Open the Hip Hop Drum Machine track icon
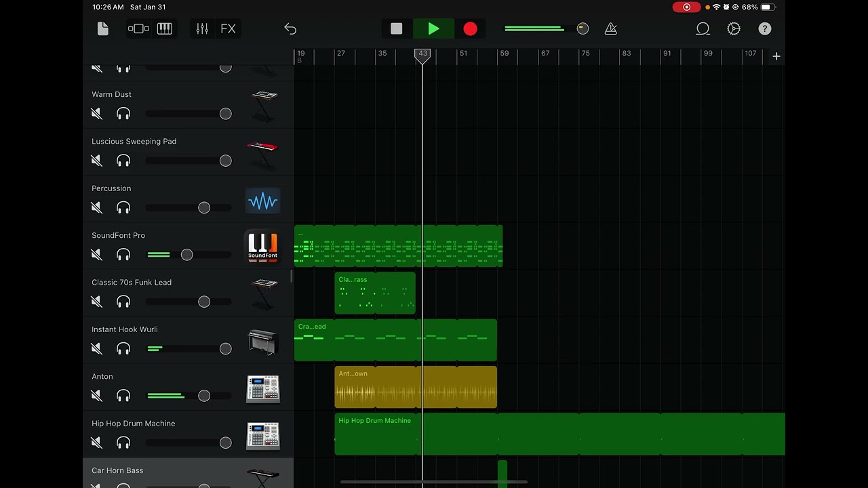This screenshot has height=488, width=868. [263, 436]
